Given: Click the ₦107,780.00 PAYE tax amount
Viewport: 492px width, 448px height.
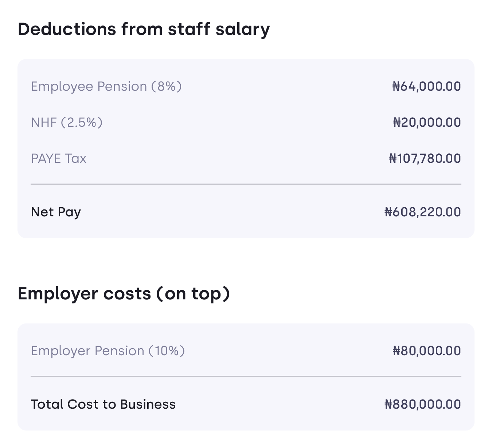Looking at the screenshot, I should point(425,158).
